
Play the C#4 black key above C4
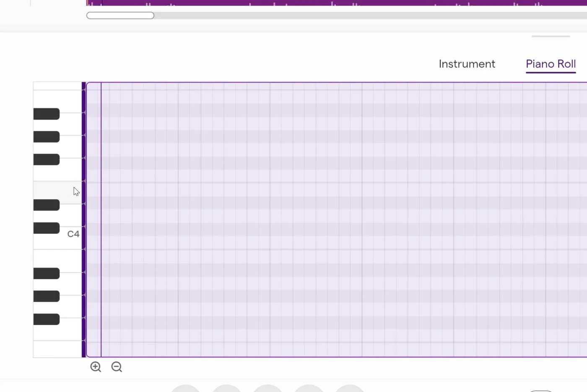coord(47,228)
